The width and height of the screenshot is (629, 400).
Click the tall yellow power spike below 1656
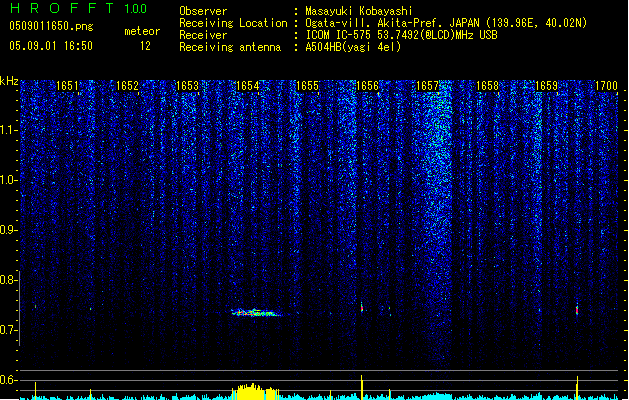tap(362, 387)
